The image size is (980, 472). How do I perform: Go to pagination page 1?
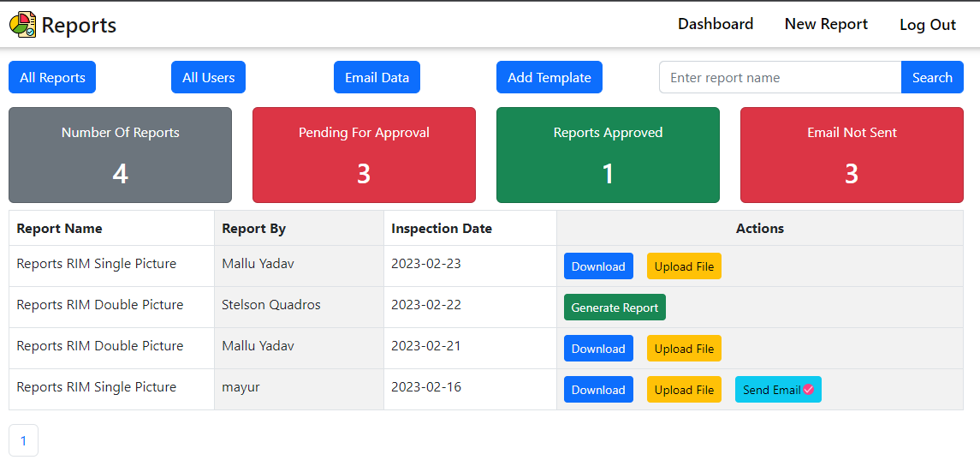point(23,441)
